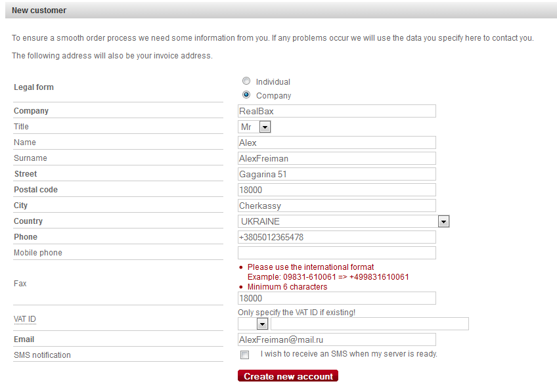Click the VAT ID label link
The image size is (557, 392).
point(25,319)
